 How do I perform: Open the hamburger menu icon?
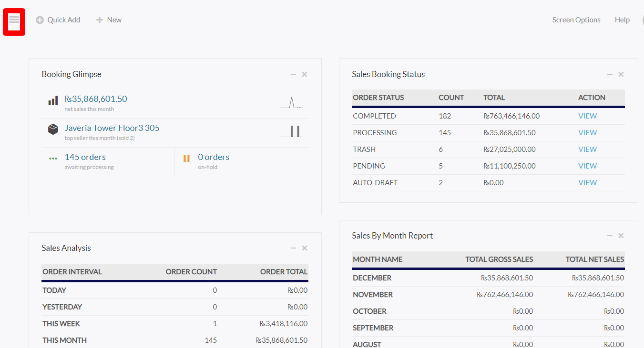14,21
